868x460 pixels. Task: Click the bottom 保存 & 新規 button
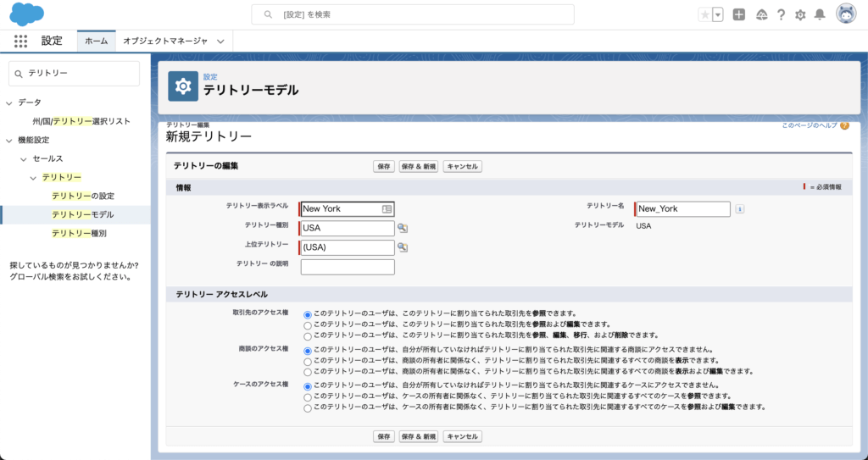click(x=419, y=437)
